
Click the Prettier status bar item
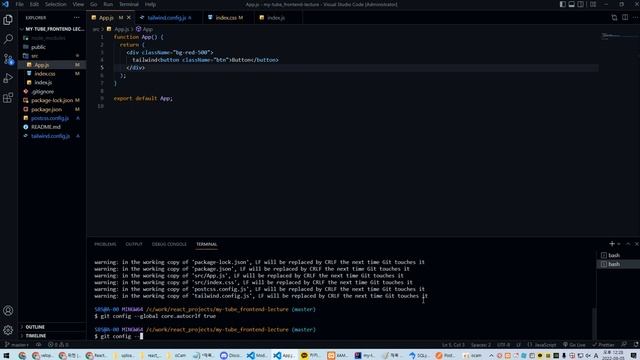603,345
